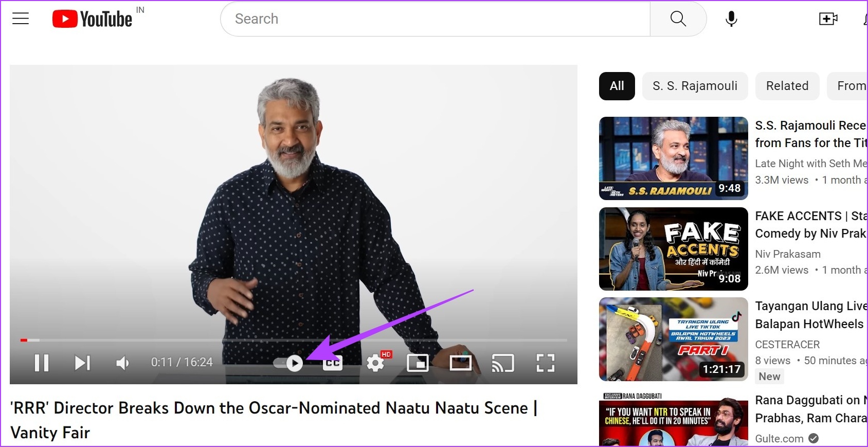868x447 pixels.
Task: Turn on closed captions
Action: (x=332, y=363)
